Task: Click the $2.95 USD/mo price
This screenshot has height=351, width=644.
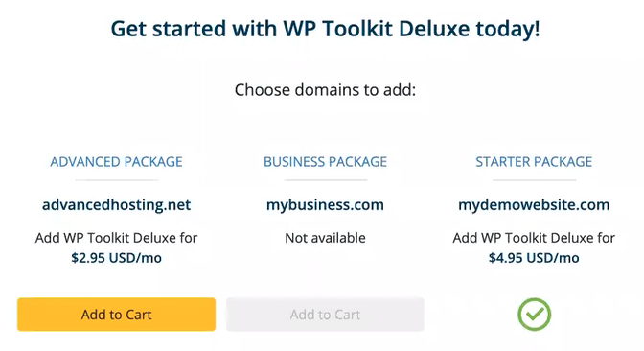Action: point(116,258)
